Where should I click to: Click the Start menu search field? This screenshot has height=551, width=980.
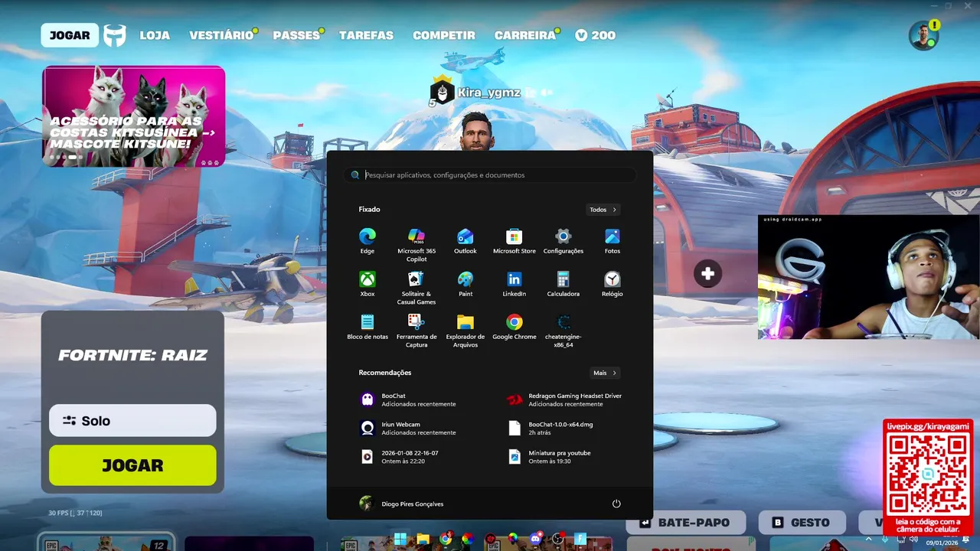coord(490,174)
